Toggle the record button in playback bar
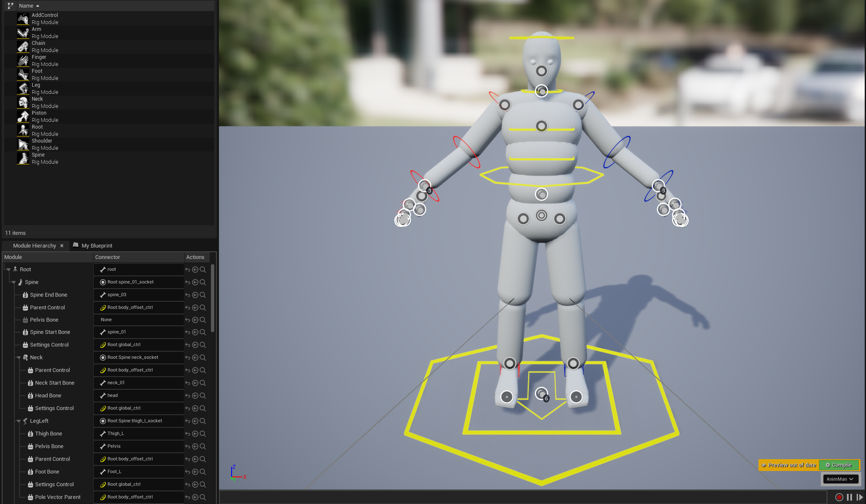This screenshot has height=504, width=866. pyautogui.click(x=839, y=497)
